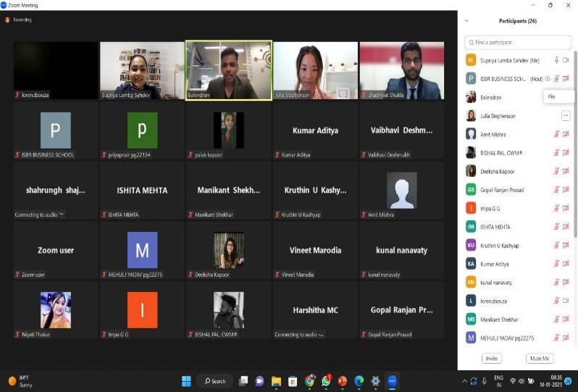Click the Invite button
The width and height of the screenshot is (578, 392).
pos(492,359)
